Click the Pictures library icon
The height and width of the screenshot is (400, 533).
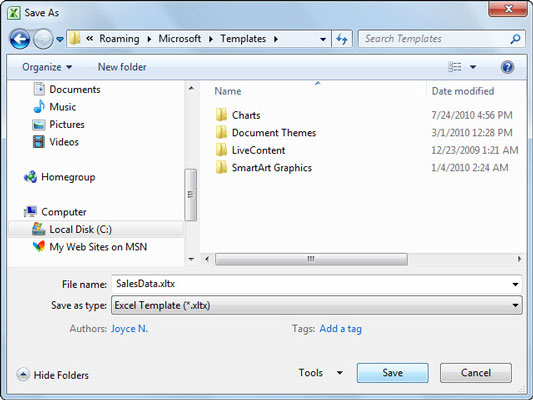pos(39,125)
